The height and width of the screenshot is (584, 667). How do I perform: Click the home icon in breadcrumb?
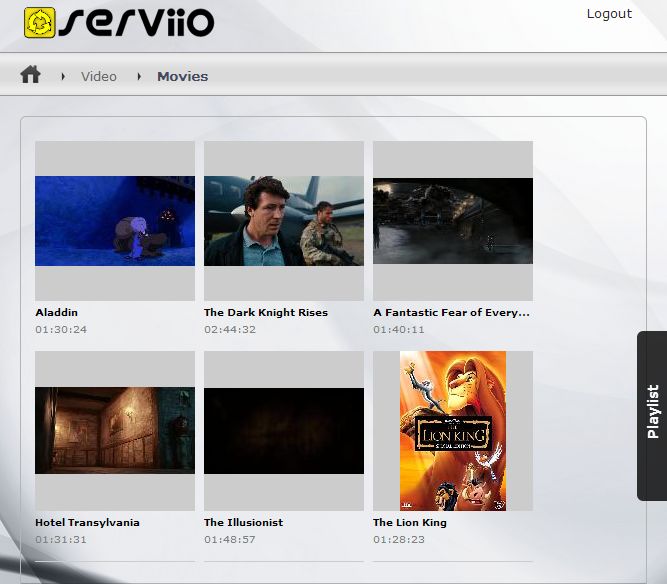pos(30,75)
